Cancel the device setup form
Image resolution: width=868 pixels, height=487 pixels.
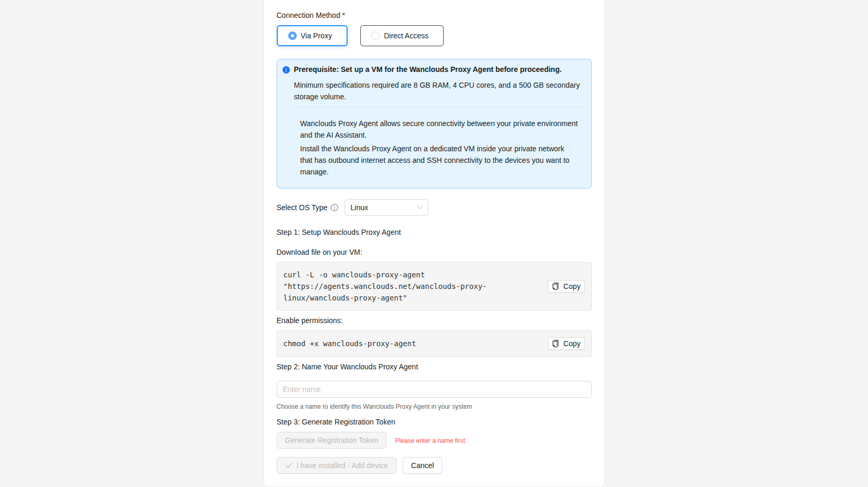[x=422, y=465]
